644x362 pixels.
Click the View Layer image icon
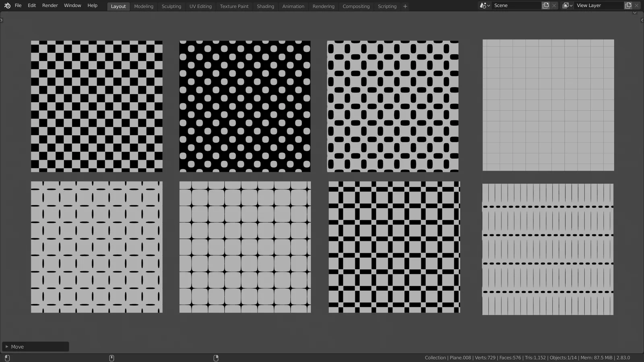(566, 5)
